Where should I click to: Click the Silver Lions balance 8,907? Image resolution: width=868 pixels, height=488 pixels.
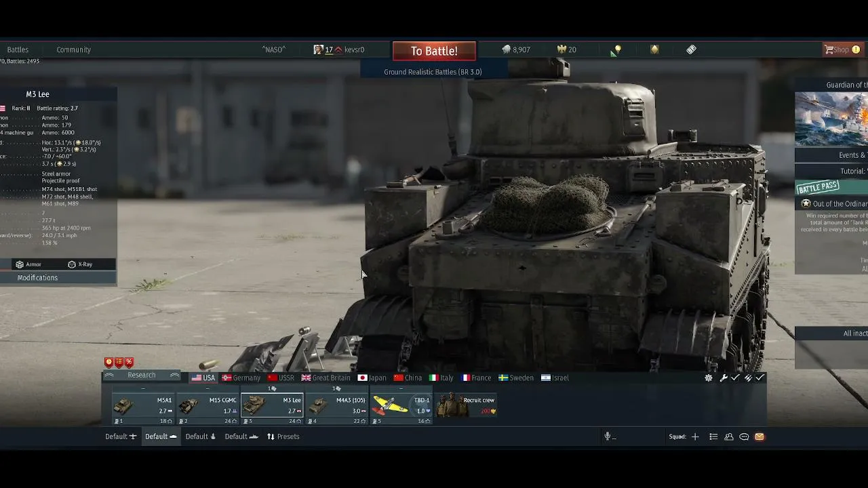click(516, 49)
